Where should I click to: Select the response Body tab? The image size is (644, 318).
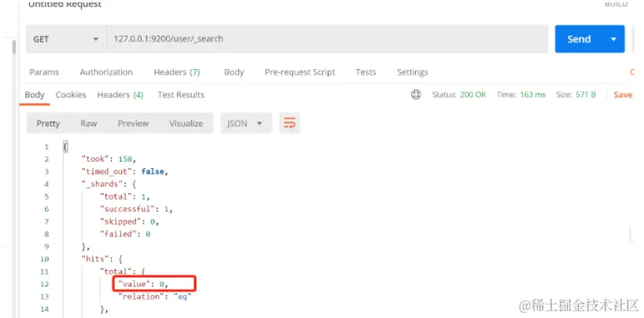tap(35, 95)
